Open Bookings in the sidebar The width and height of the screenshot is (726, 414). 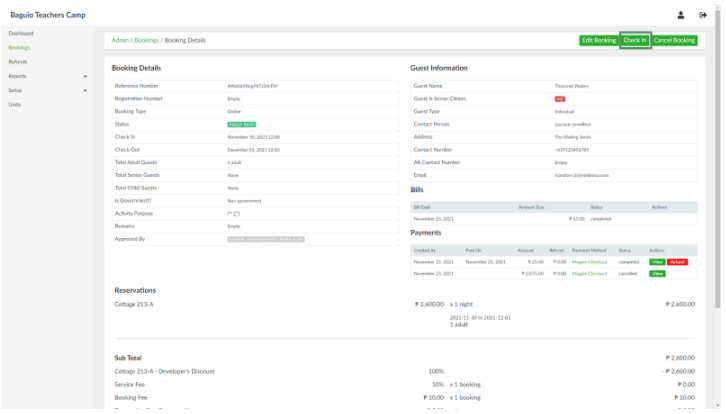(19, 48)
